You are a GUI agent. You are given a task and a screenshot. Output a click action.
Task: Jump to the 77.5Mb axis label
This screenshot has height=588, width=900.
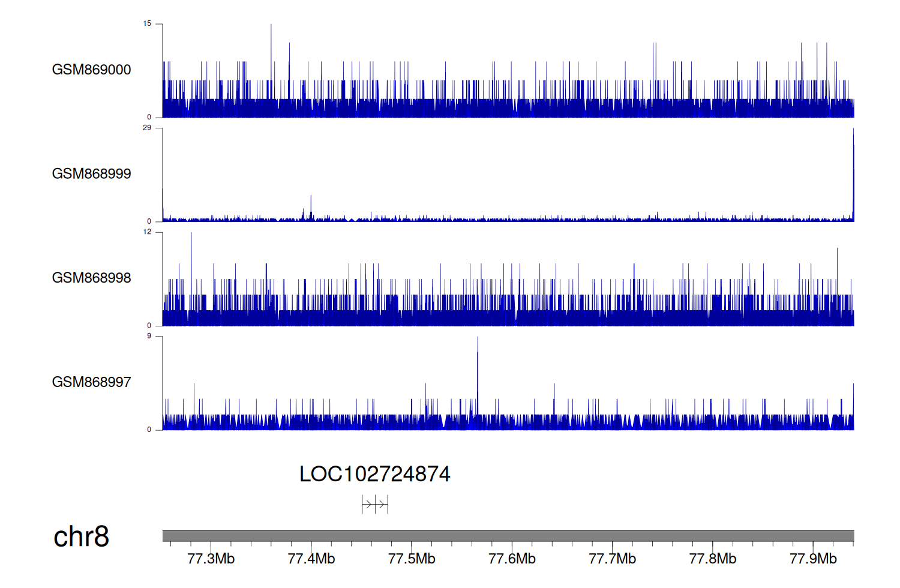[x=412, y=559]
